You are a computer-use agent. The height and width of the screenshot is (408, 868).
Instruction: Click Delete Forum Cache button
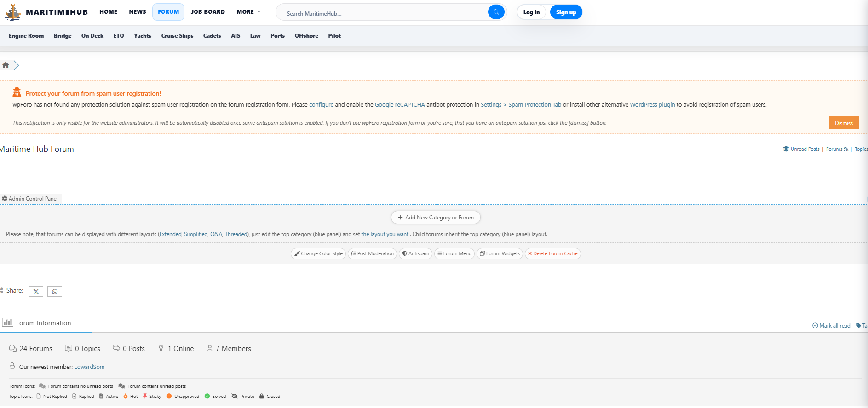[x=552, y=254]
